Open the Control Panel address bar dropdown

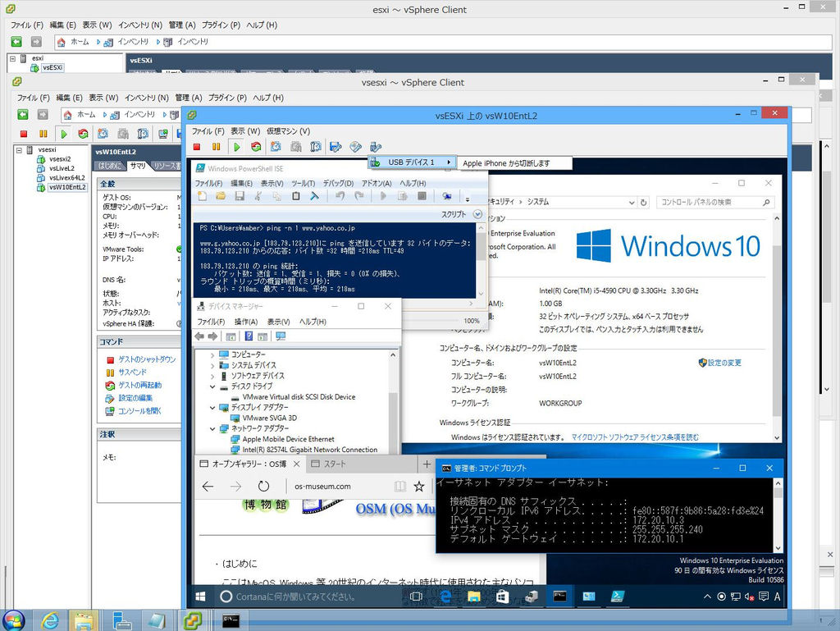[632, 203]
